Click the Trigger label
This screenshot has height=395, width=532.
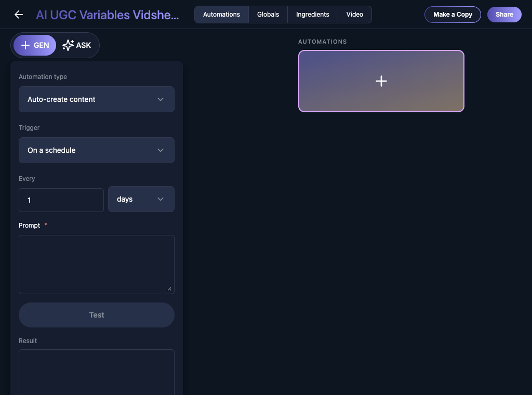[29, 127]
